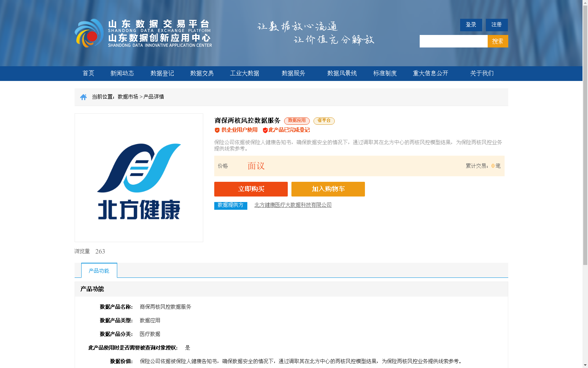Image resolution: width=588 pixels, height=368 pixels.
Task: Click the 登录 login button
Action: pyautogui.click(x=471, y=25)
